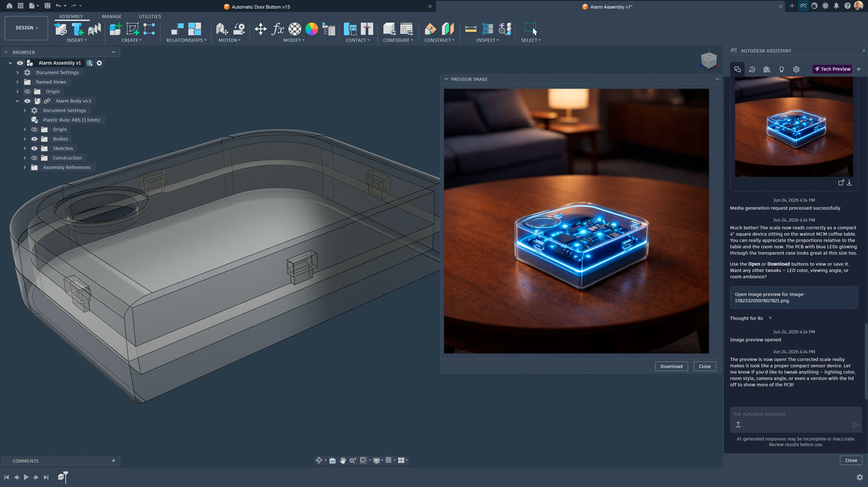Click Download button in Preview Image panel
Screen dimensions: 868x487
[671, 366]
